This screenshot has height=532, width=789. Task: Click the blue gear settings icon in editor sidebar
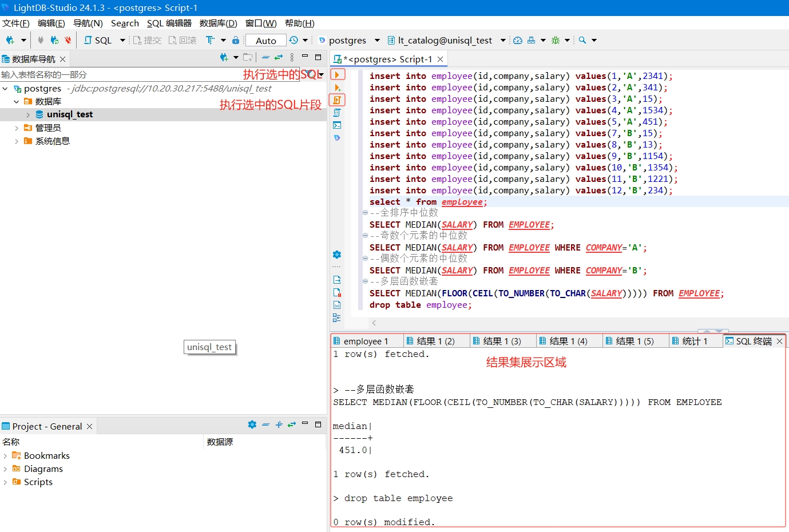[337, 255]
